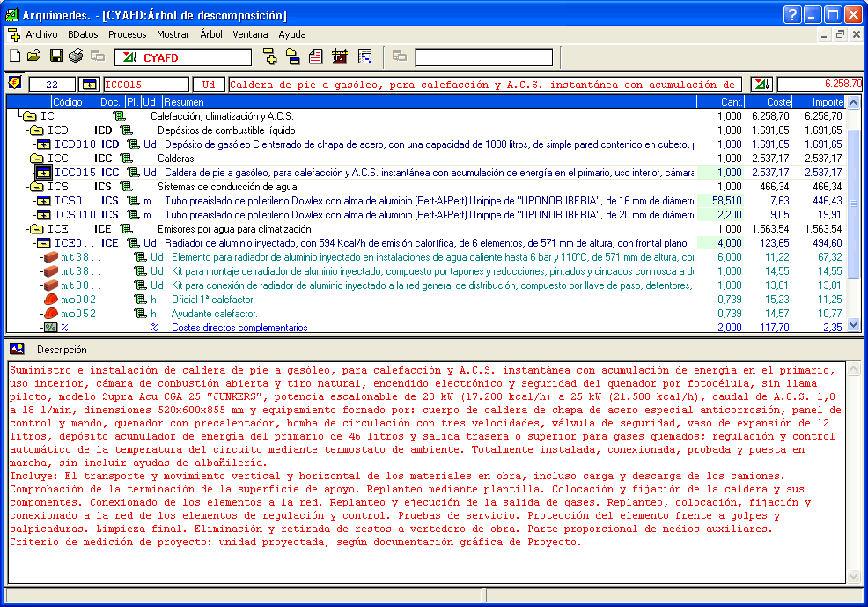Click the quantity cell 2,200 for ICS010
Viewport: 868px width, 607px height.
point(720,215)
